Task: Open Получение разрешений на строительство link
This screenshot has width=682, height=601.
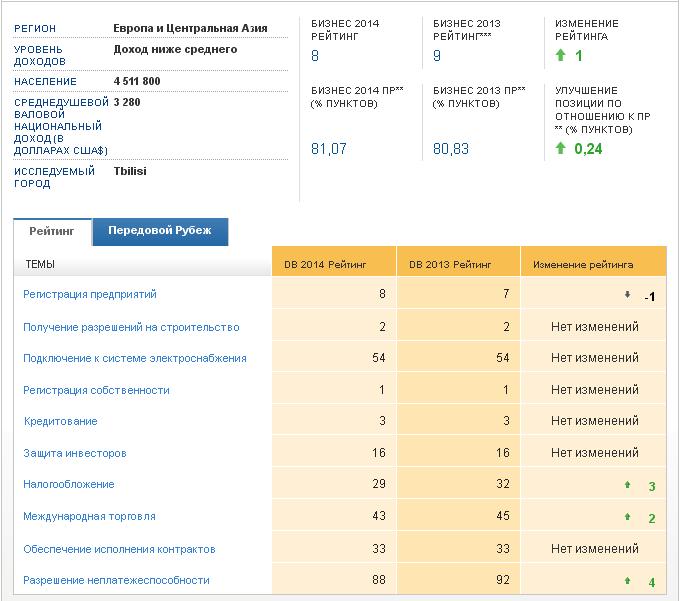Action: point(131,327)
